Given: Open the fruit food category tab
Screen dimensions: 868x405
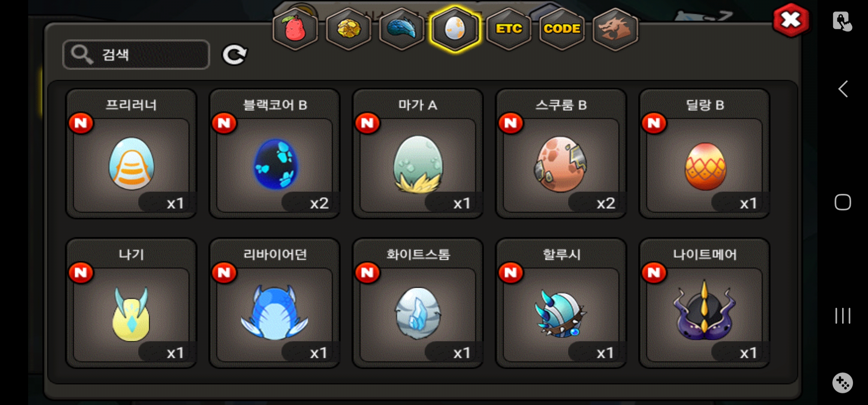Looking at the screenshot, I should pyautogui.click(x=295, y=29).
